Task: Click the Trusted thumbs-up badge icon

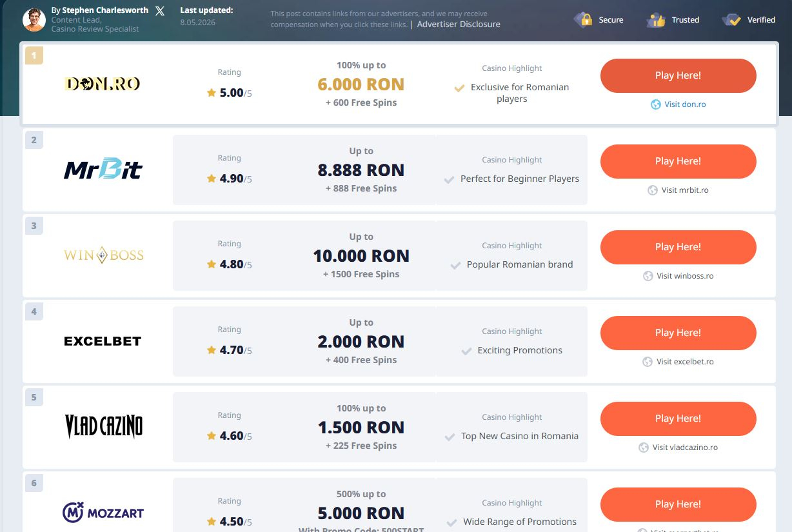Action: (656, 20)
